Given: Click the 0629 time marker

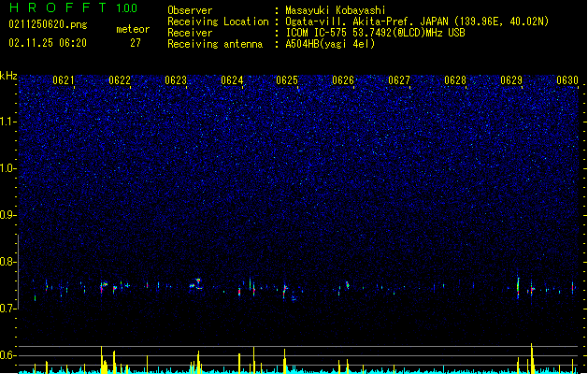Looking at the screenshot, I should coord(511,80).
